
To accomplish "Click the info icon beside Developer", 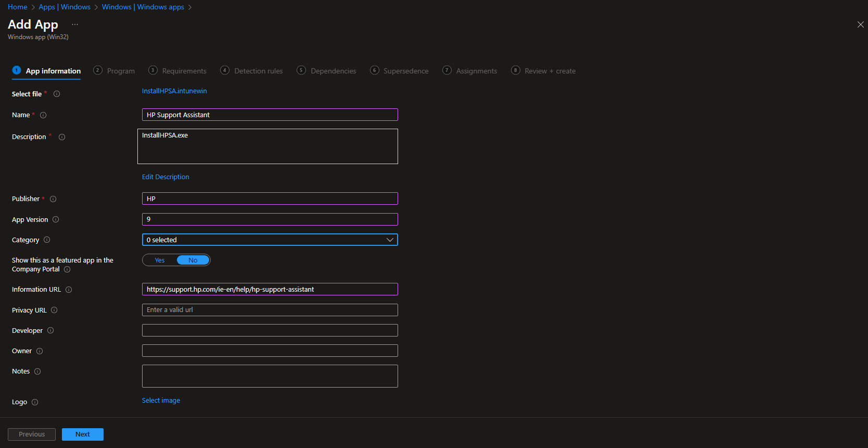I will [50, 331].
